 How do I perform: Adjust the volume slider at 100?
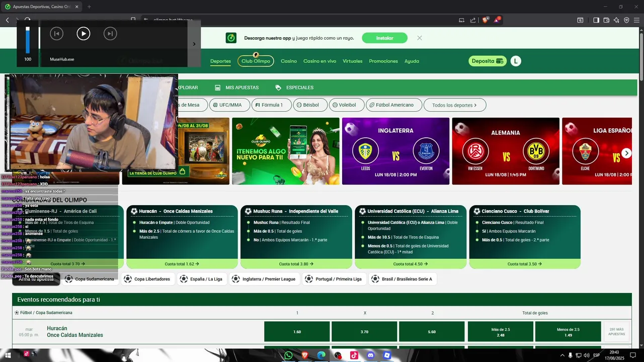pyautogui.click(x=28, y=39)
